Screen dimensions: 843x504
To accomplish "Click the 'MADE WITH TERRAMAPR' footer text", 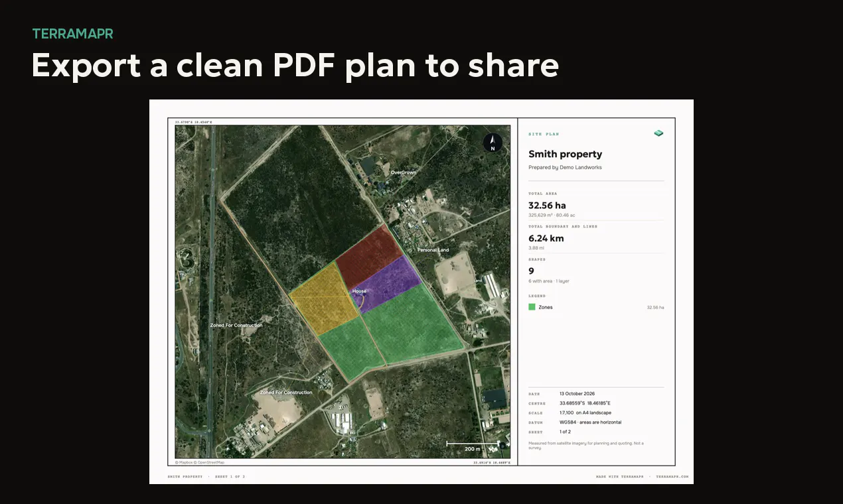I will (x=621, y=476).
